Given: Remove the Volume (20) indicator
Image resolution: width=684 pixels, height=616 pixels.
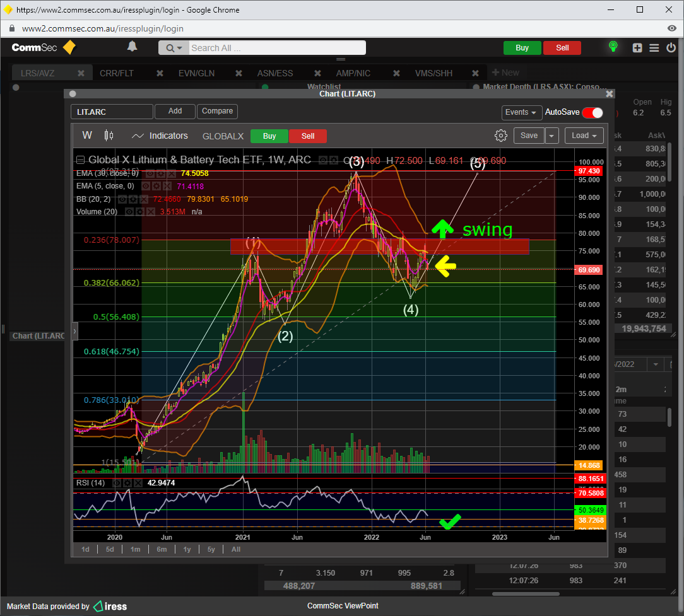Looking at the screenshot, I should click(151, 212).
